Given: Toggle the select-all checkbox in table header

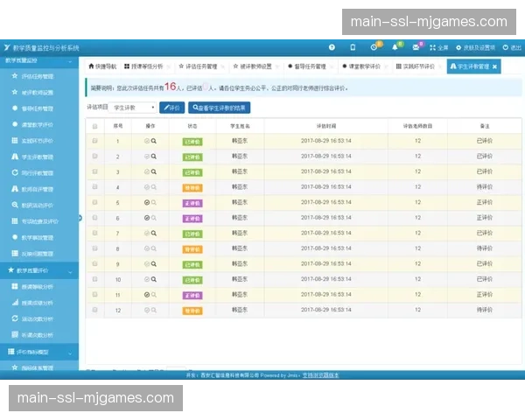Looking at the screenshot, I should 95,126.
